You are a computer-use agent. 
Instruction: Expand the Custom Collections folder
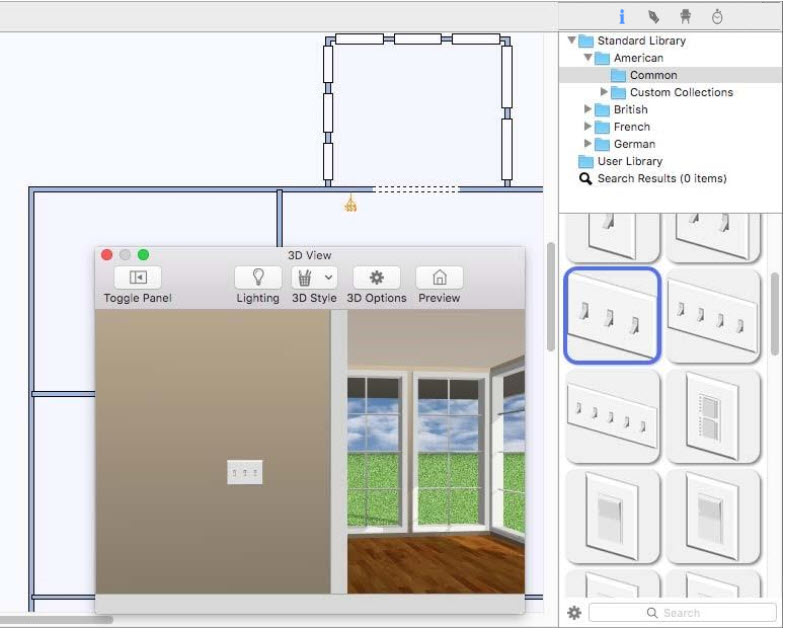point(604,92)
